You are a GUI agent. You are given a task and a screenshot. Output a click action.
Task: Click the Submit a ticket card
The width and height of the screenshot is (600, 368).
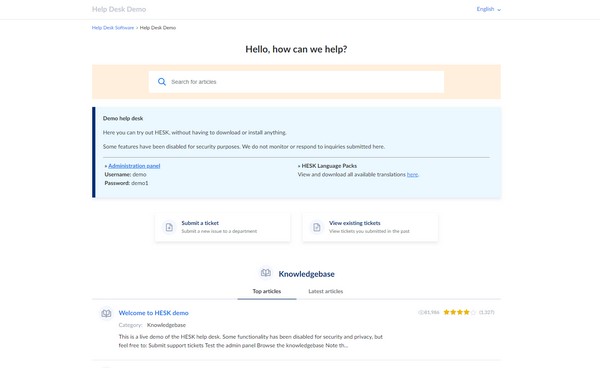pos(223,227)
